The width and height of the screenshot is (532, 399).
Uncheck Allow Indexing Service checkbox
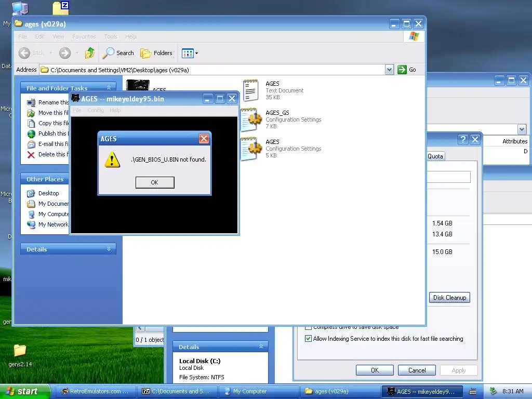point(308,338)
